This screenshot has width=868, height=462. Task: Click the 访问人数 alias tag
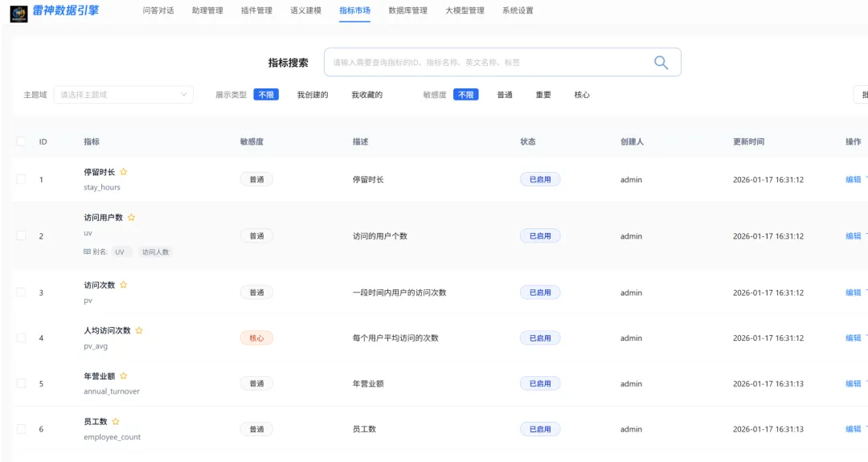[156, 251]
